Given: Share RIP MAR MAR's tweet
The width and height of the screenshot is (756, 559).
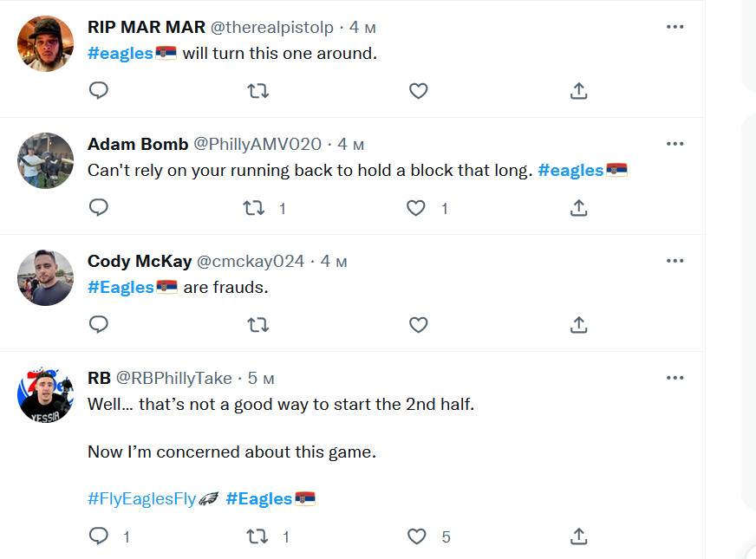Looking at the screenshot, I should [x=579, y=90].
